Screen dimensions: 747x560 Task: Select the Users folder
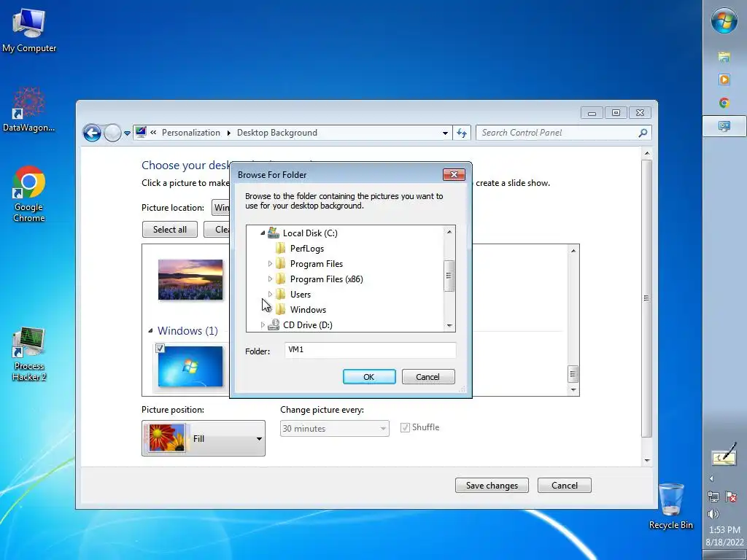300,295
